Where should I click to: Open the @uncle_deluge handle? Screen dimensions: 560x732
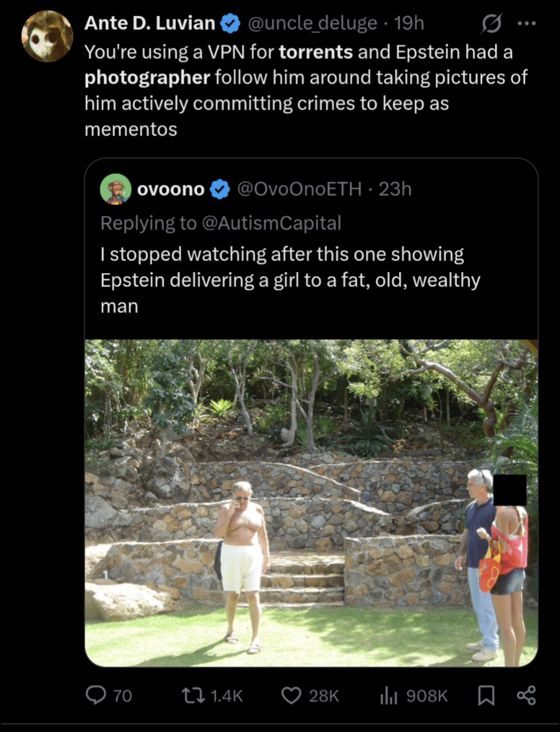(313, 23)
